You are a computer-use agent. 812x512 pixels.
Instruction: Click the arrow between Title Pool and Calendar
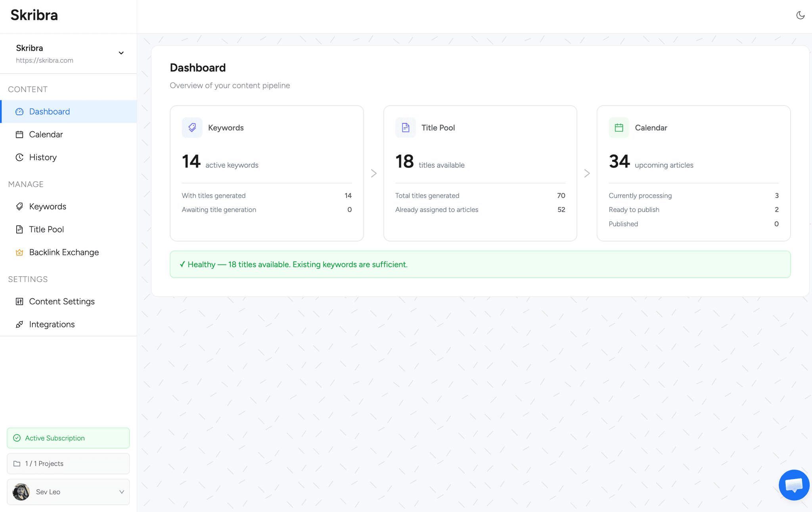coord(587,173)
